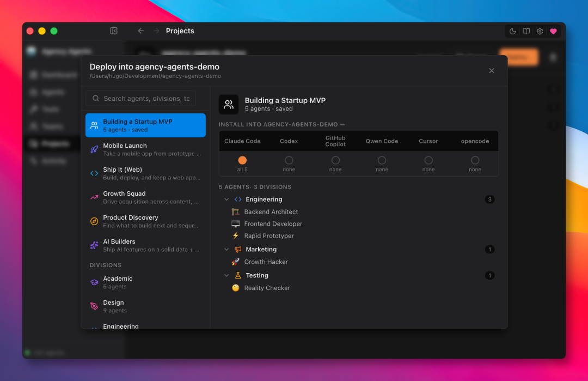Screen dimensions: 588x381
Task: Toggle Claude Code install radio
Action: click(x=242, y=160)
